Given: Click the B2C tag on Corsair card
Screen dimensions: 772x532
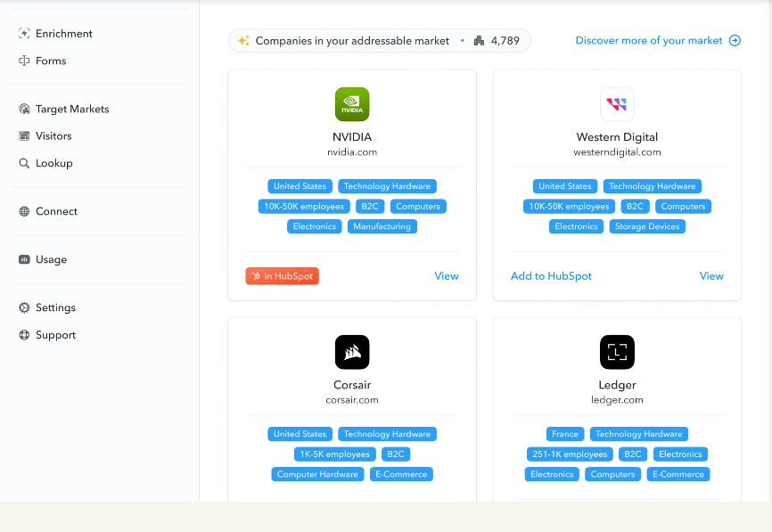Looking at the screenshot, I should click(395, 454).
